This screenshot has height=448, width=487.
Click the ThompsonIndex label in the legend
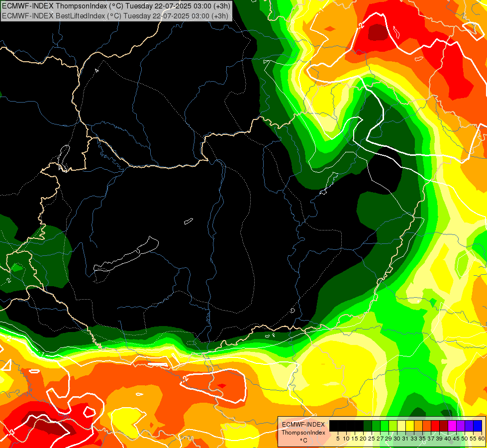[x=303, y=433]
